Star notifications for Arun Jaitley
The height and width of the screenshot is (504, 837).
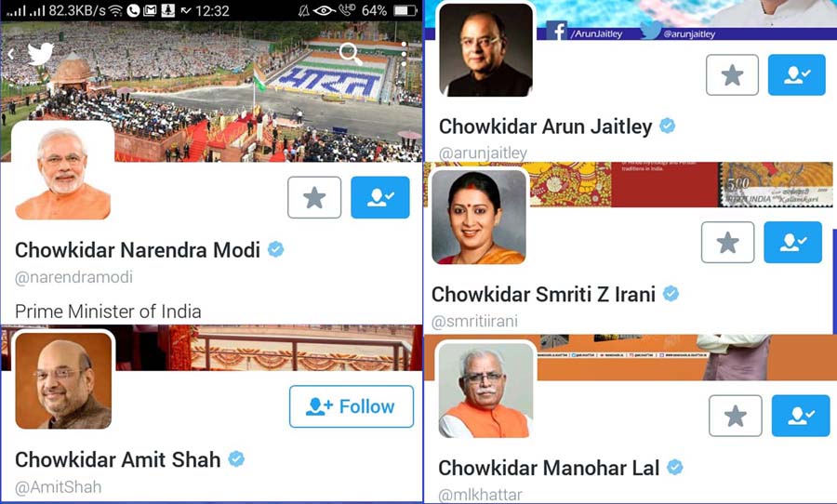point(732,74)
